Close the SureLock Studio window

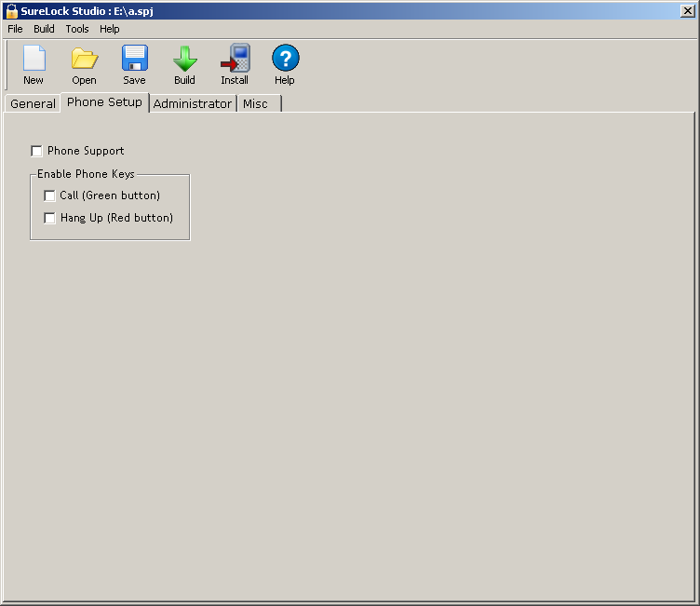click(x=688, y=11)
